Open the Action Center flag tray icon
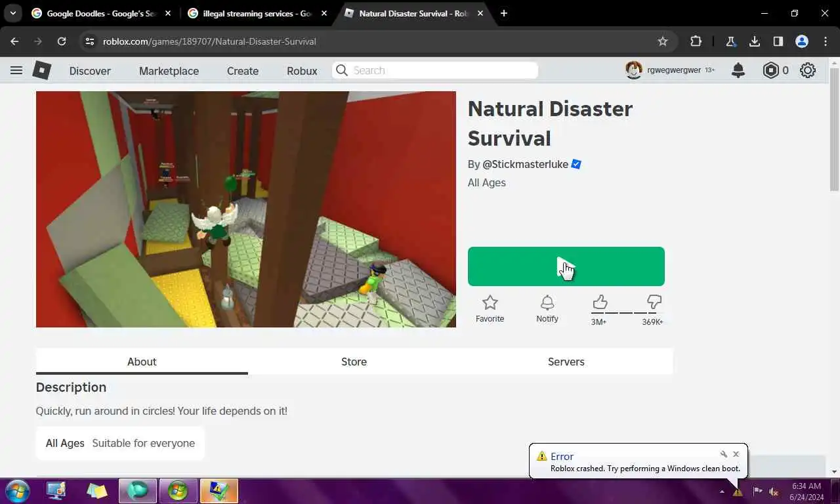 [x=757, y=491]
